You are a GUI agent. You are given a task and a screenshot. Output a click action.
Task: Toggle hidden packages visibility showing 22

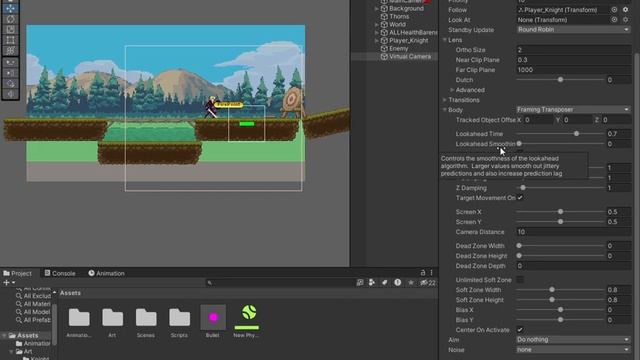click(x=428, y=282)
